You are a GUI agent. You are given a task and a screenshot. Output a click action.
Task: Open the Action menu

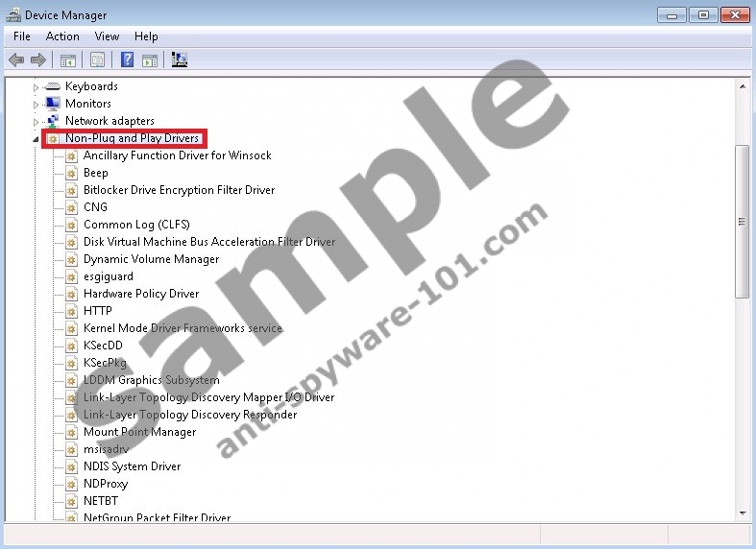point(62,36)
